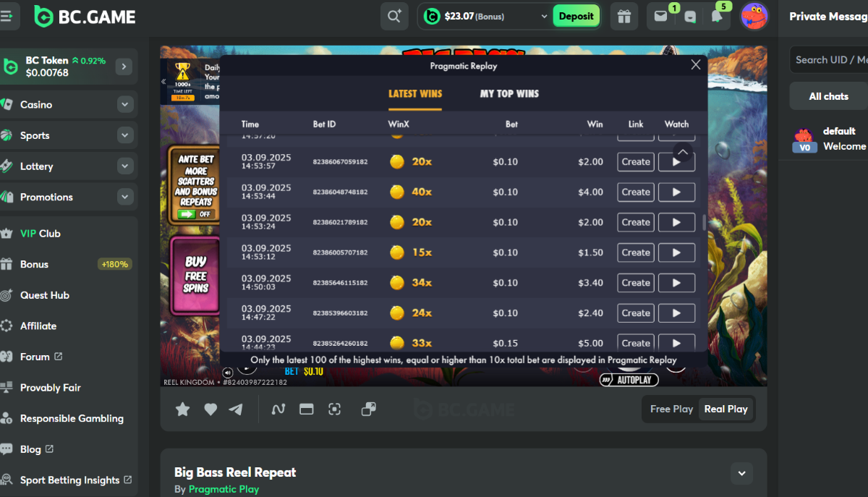Viewport: 868px width, 497px height.
Task: Click Buy Free Spins button
Action: pos(195,275)
